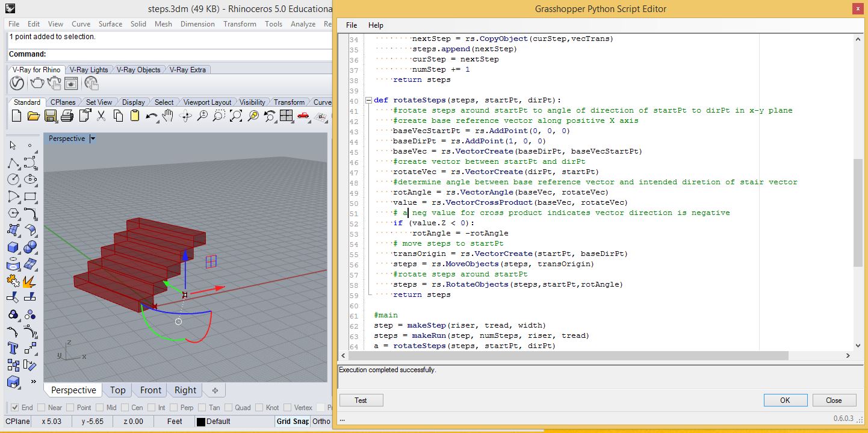This screenshot has width=868, height=433.
Task: Click the red car icon in Standard toolbar
Action: pos(303,116)
